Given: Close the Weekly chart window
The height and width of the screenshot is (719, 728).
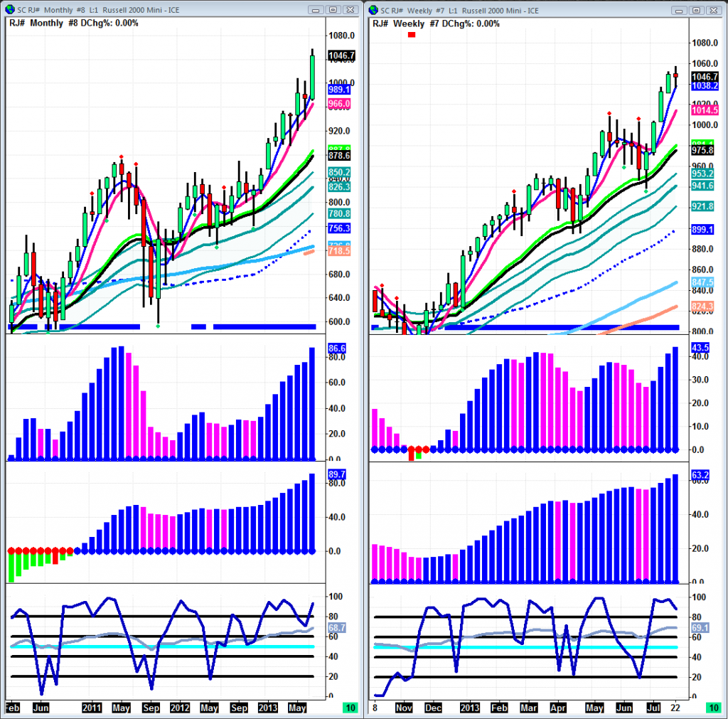Looking at the screenshot, I should (x=712, y=10).
